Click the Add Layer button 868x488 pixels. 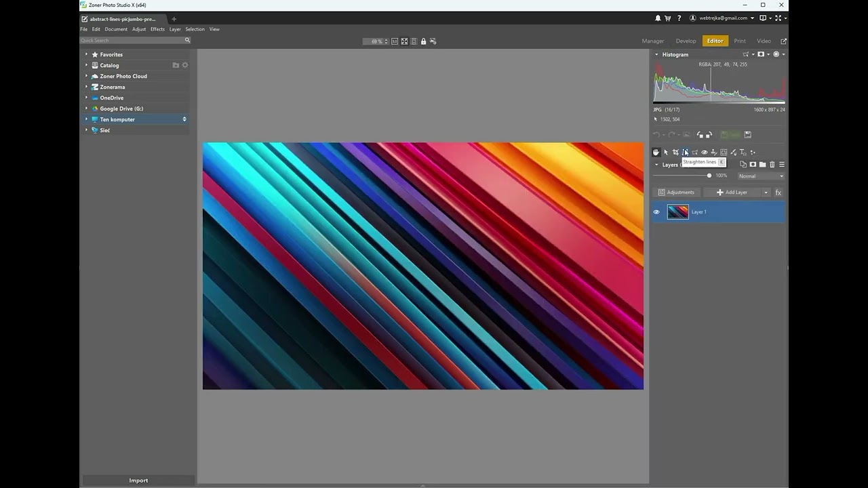[732, 192]
